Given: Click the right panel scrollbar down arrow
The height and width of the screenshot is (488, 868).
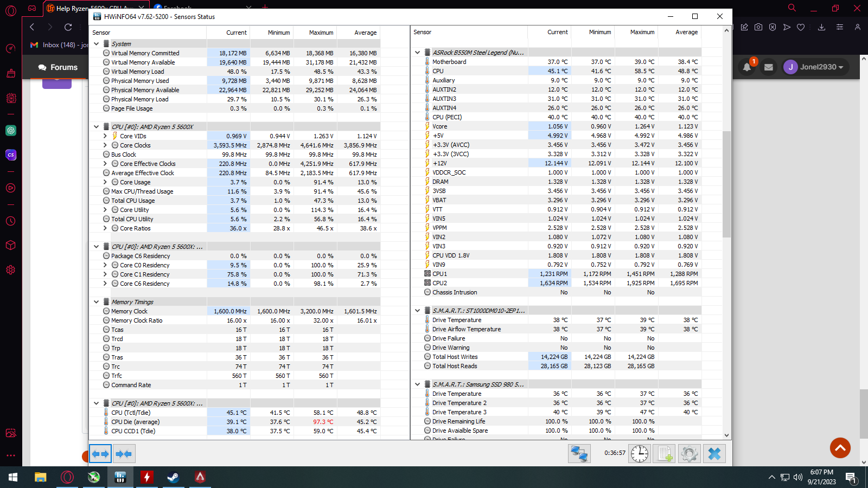Looking at the screenshot, I should [726, 435].
